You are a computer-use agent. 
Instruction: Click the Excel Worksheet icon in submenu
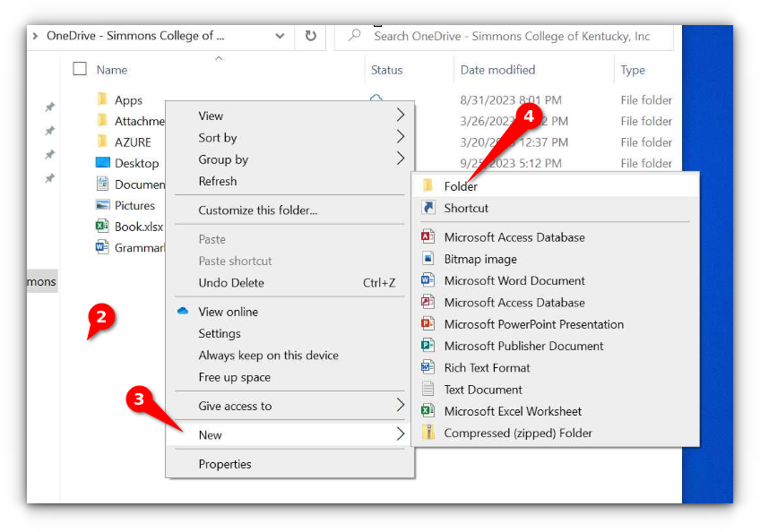(428, 411)
